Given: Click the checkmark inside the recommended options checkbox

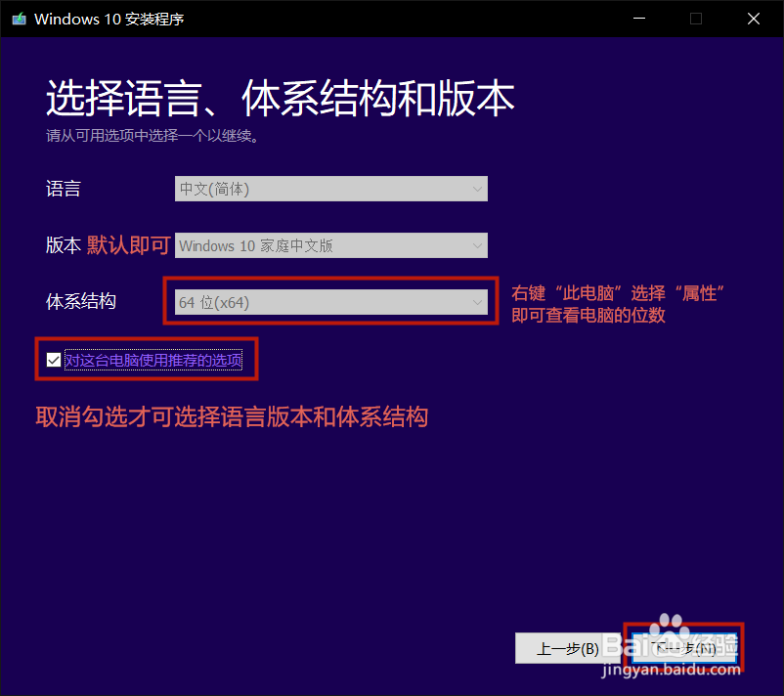Looking at the screenshot, I should [54, 359].
